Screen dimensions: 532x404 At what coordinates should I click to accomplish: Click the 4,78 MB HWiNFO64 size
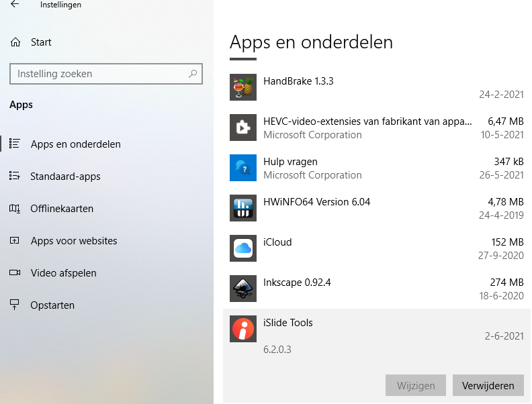(506, 202)
